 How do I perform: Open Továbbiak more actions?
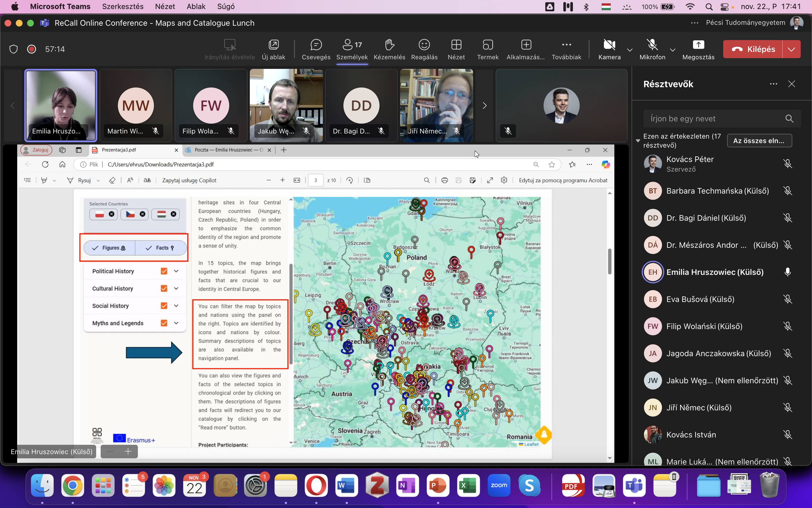[566, 49]
